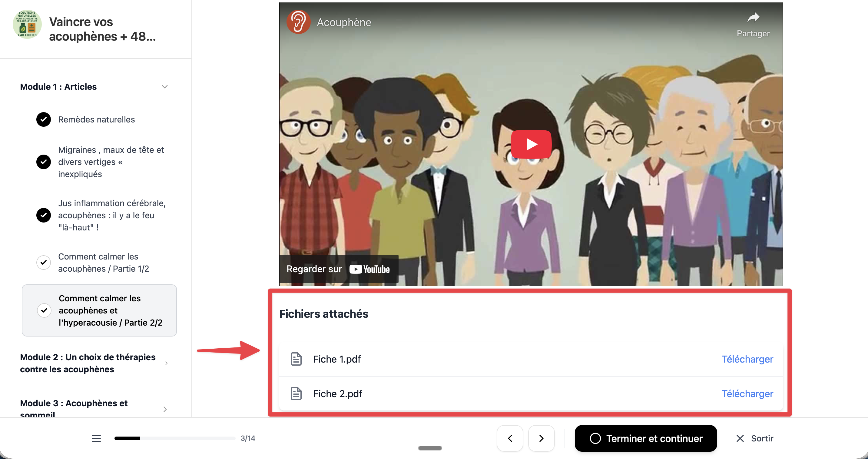
Task: Expand Module 3 Acouphènes et sommeil
Action: point(165,409)
